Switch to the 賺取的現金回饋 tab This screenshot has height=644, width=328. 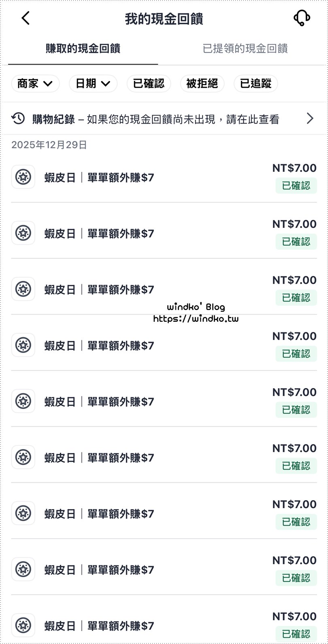83,49
